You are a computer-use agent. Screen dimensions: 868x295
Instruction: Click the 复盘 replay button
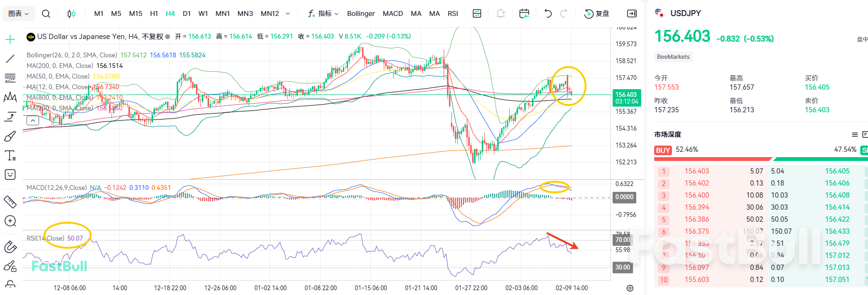click(597, 13)
